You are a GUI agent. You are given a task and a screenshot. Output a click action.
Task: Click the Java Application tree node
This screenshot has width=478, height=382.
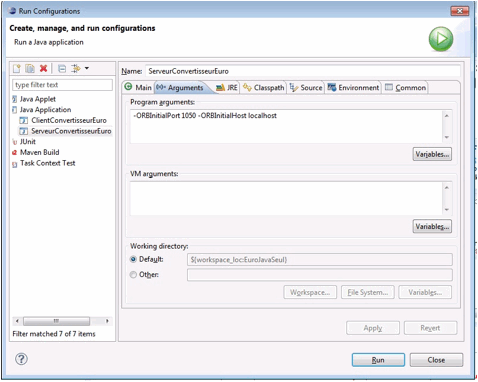(x=42, y=110)
